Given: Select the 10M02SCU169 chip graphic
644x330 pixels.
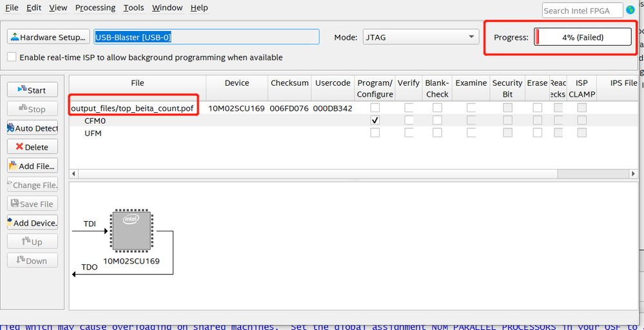Looking at the screenshot, I should click(131, 231).
